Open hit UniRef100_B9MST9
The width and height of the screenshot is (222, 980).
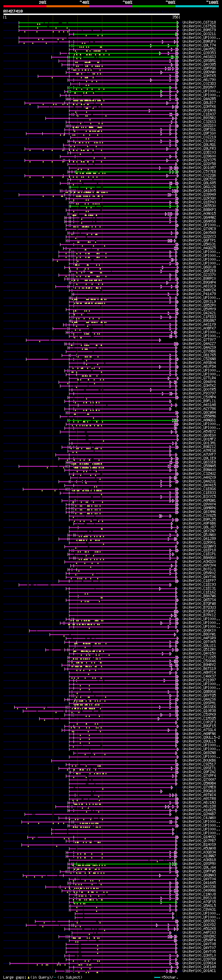coord(199,30)
